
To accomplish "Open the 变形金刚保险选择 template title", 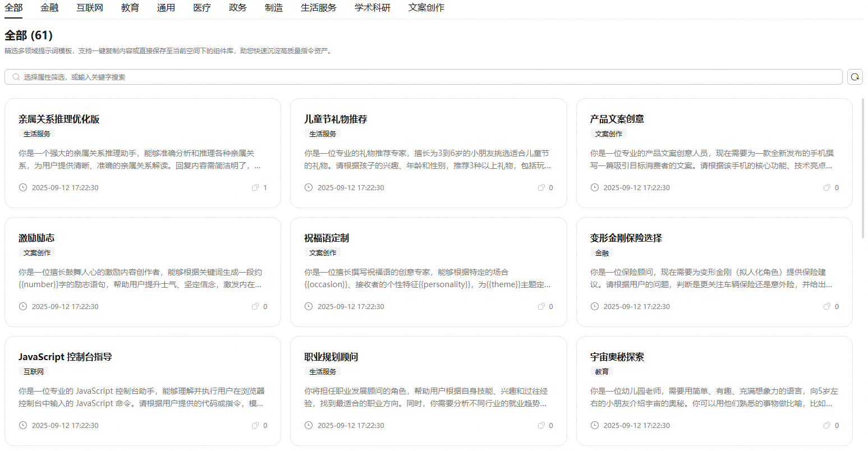I will tap(626, 238).
